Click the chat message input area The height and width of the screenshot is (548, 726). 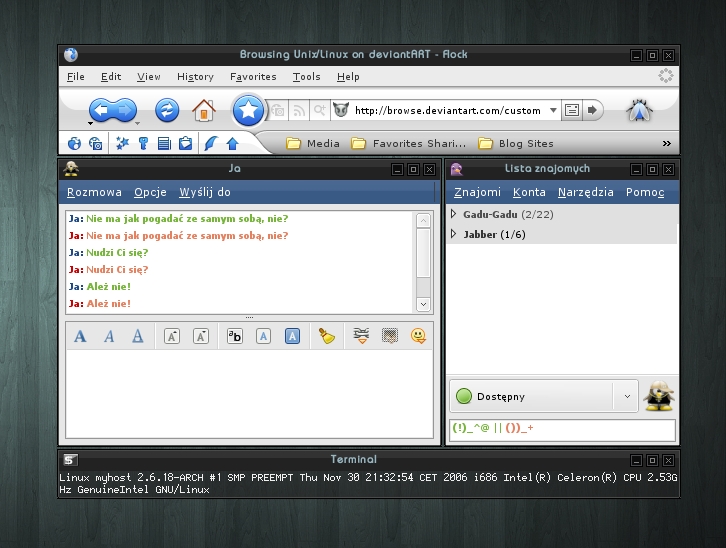tap(250, 393)
